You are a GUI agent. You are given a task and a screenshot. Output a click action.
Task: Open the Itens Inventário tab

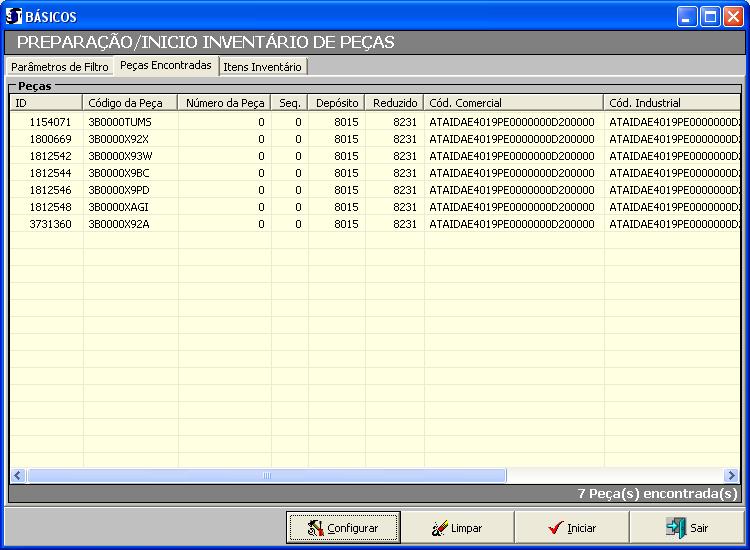coord(262,67)
